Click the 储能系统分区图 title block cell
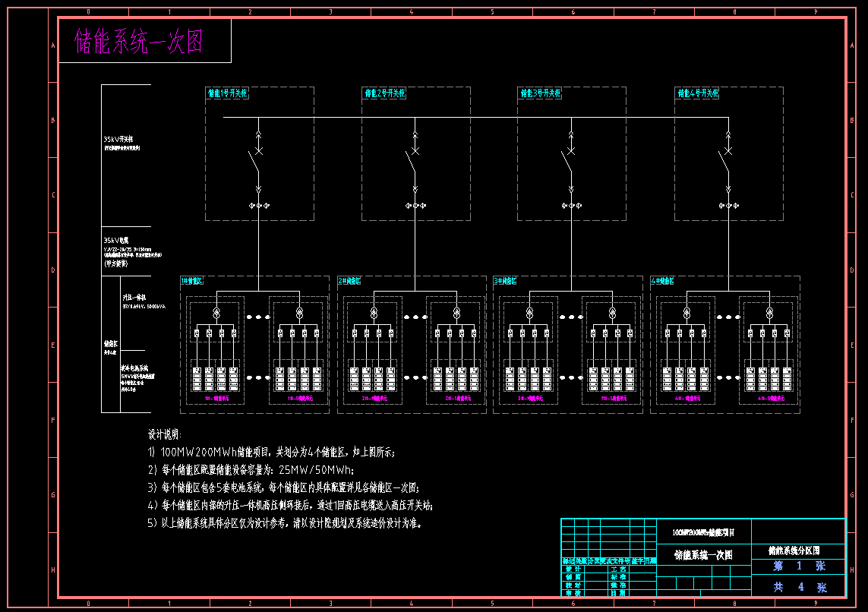This screenshot has height=612, width=868. click(794, 550)
